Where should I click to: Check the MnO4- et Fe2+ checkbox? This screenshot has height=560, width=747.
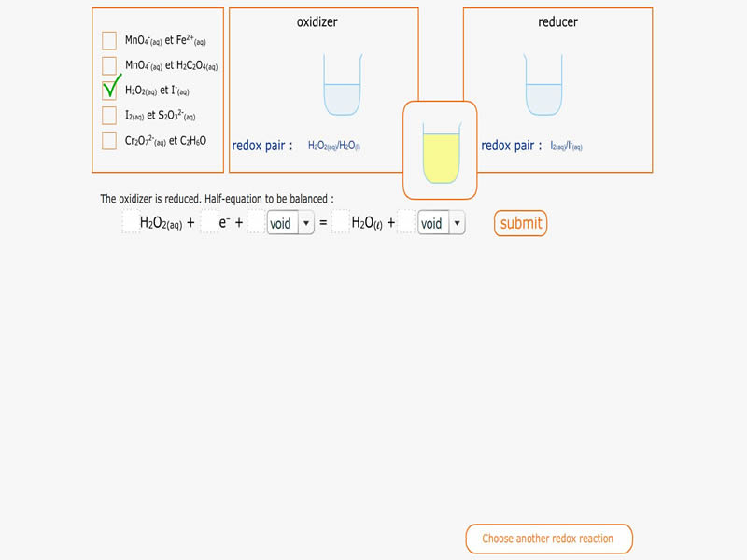point(109,40)
